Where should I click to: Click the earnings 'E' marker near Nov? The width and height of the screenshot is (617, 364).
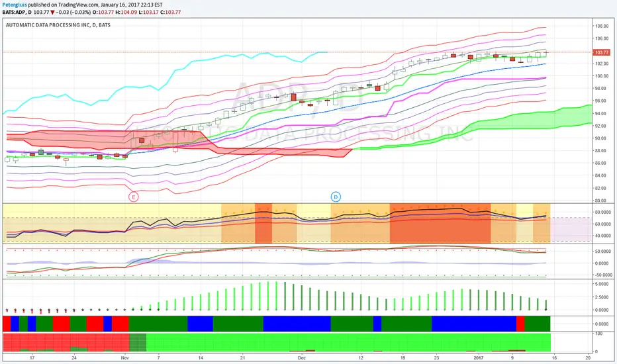134,197
